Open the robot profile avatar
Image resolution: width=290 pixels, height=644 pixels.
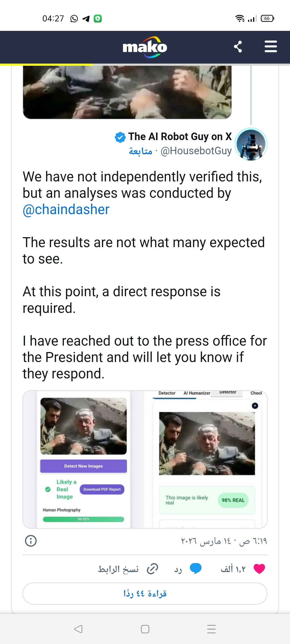(251, 144)
